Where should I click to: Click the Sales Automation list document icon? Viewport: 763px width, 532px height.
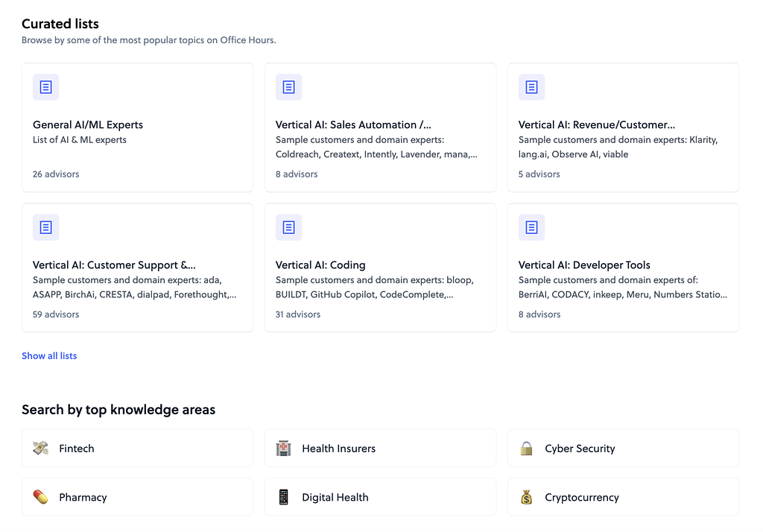click(288, 87)
